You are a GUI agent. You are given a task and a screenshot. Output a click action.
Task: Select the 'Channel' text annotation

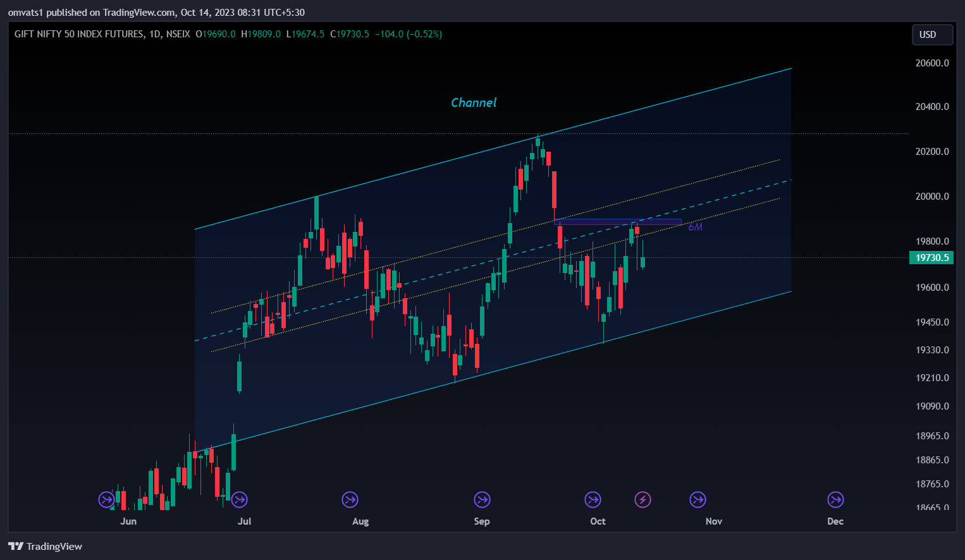coord(474,102)
